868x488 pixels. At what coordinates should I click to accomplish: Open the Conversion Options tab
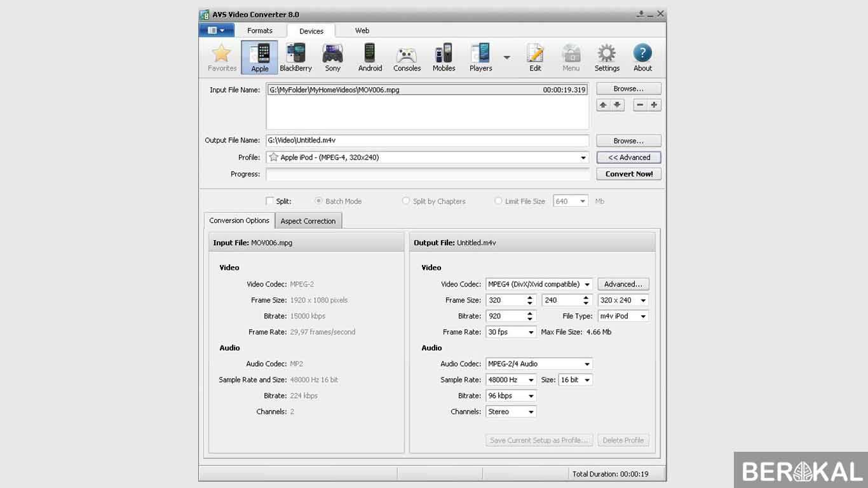pyautogui.click(x=240, y=220)
